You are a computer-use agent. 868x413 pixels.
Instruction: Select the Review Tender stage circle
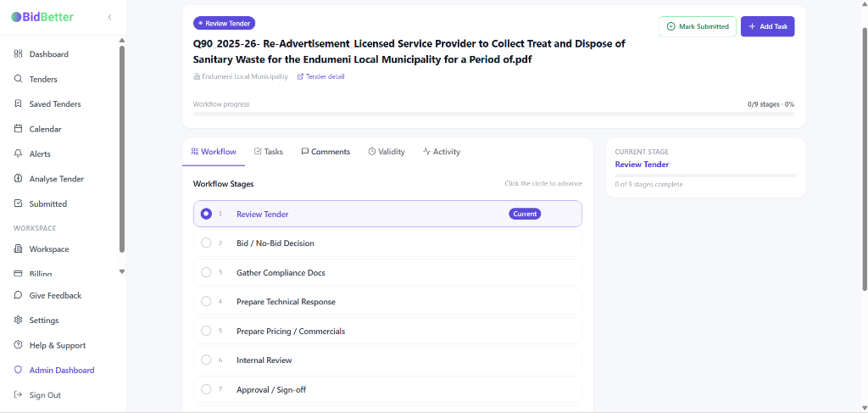click(x=206, y=214)
